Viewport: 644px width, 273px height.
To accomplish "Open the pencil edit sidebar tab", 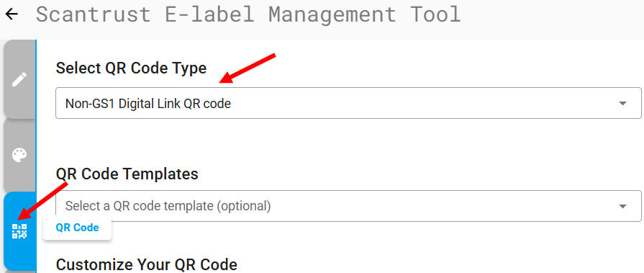I will (x=19, y=79).
